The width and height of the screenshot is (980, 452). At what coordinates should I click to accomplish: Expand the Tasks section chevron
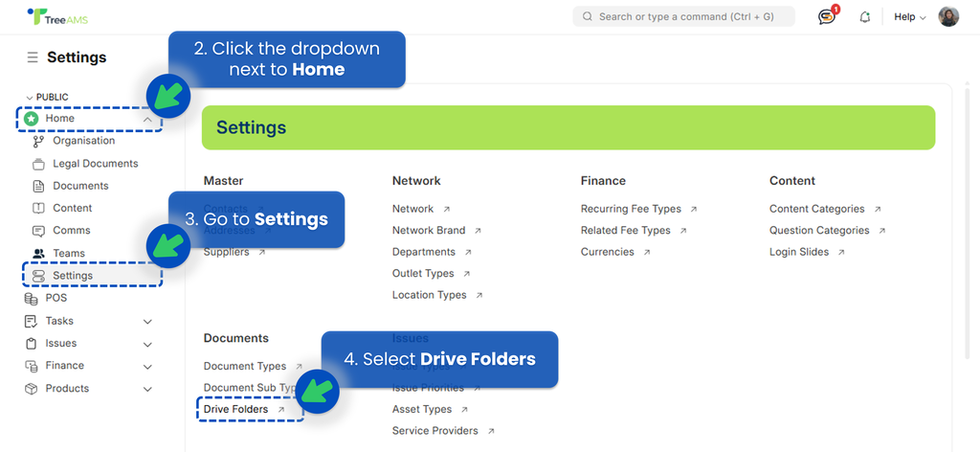(147, 322)
